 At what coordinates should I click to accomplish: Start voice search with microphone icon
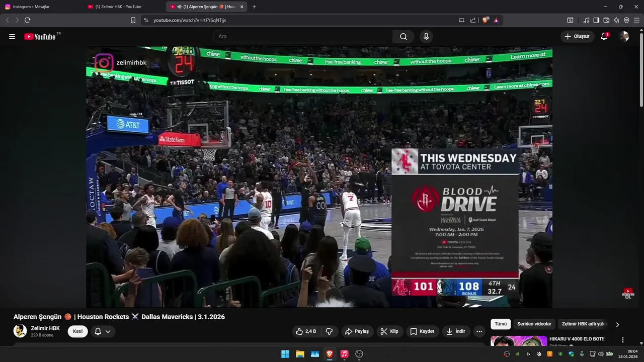click(426, 36)
